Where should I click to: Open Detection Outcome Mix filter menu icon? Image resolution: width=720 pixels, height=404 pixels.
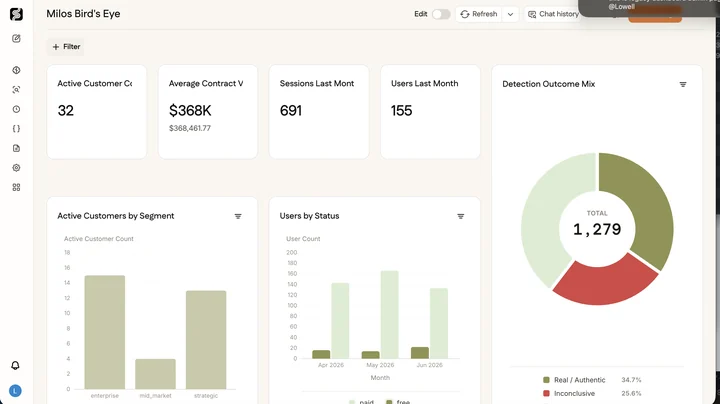point(683,84)
